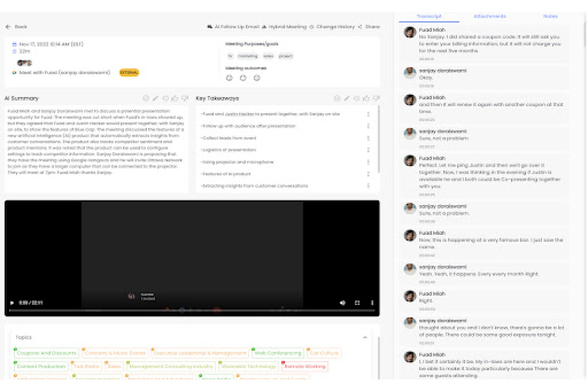Select the third meeting outcome face
The width and height of the screenshot is (588, 392).
pyautogui.click(x=257, y=78)
